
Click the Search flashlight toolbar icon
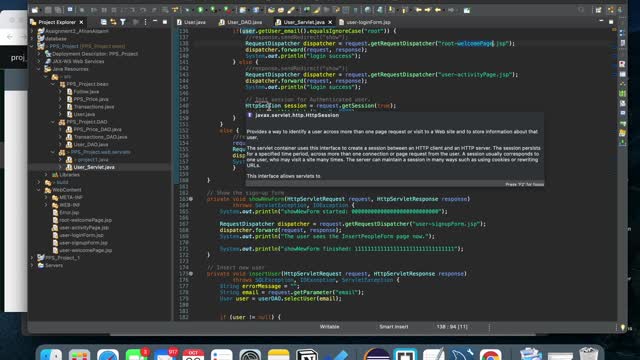291,10
